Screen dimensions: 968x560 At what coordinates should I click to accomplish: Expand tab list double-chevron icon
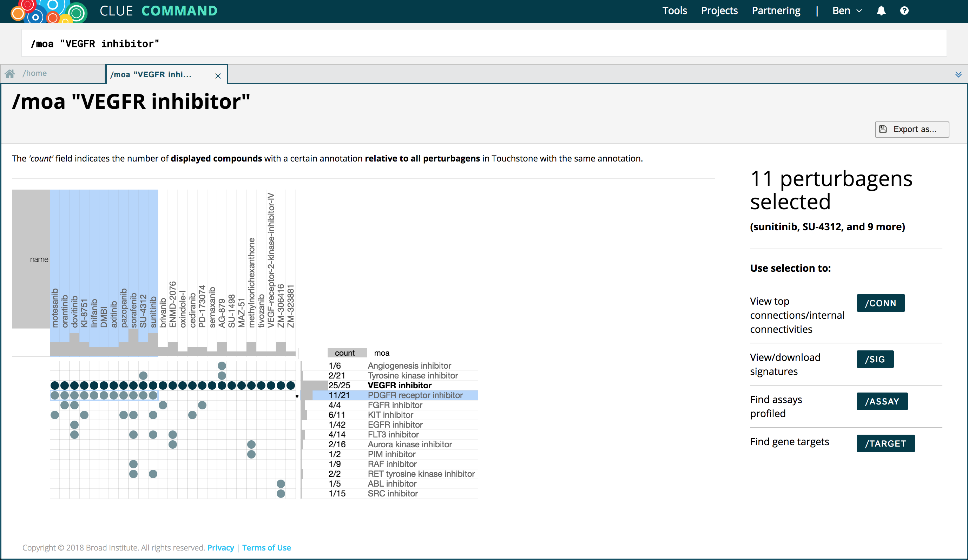point(959,74)
